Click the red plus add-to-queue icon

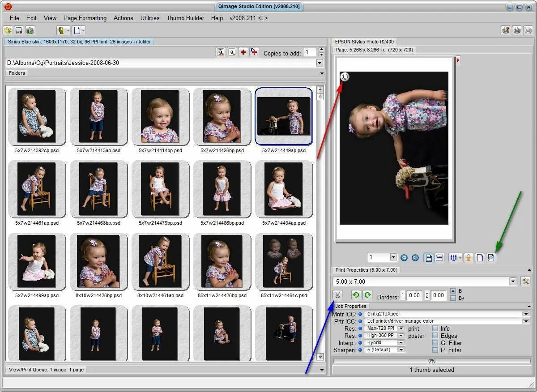[x=243, y=52]
